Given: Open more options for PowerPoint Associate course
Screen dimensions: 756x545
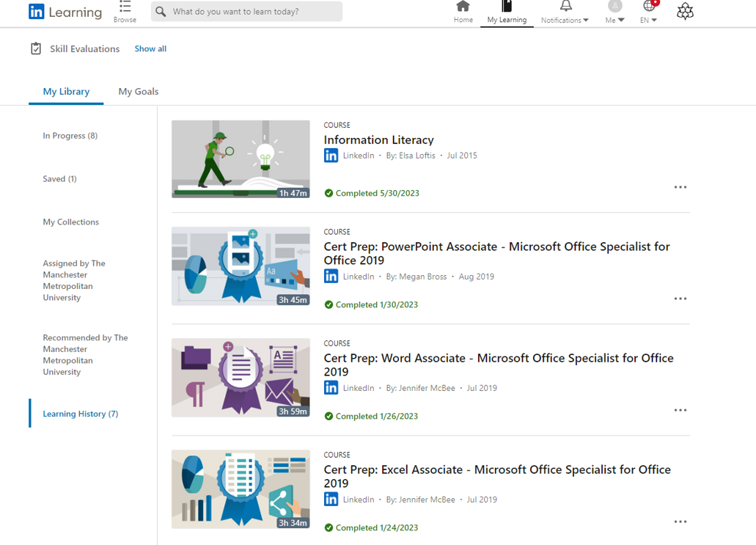Looking at the screenshot, I should pos(680,299).
